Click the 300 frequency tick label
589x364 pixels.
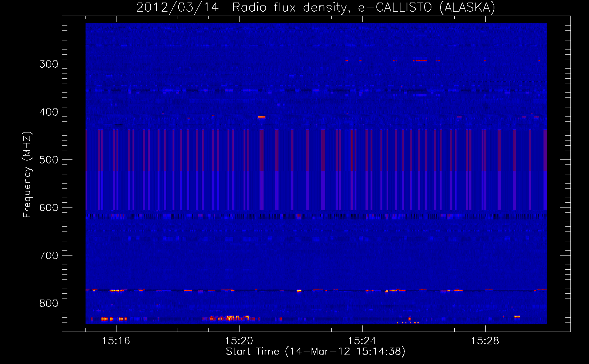coord(49,64)
